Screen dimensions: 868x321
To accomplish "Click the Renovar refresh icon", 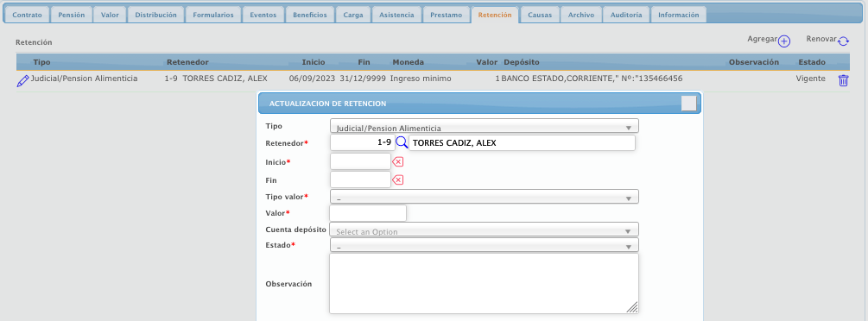I will click(843, 41).
